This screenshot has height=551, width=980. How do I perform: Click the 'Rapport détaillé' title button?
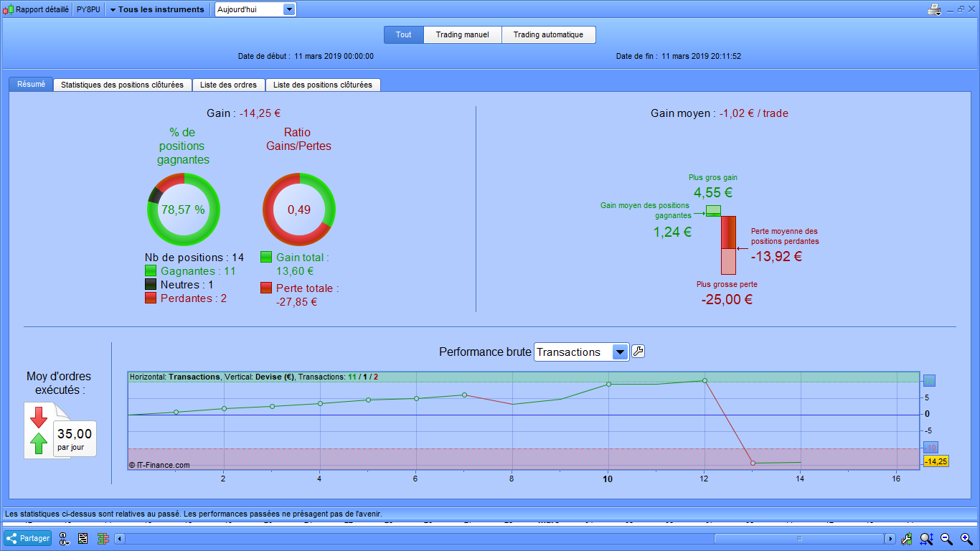[x=37, y=9]
